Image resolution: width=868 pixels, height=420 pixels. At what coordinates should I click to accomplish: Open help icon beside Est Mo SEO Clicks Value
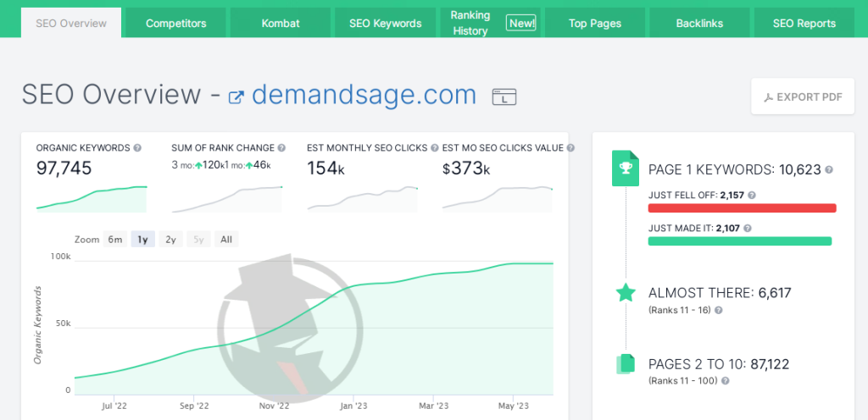570,148
